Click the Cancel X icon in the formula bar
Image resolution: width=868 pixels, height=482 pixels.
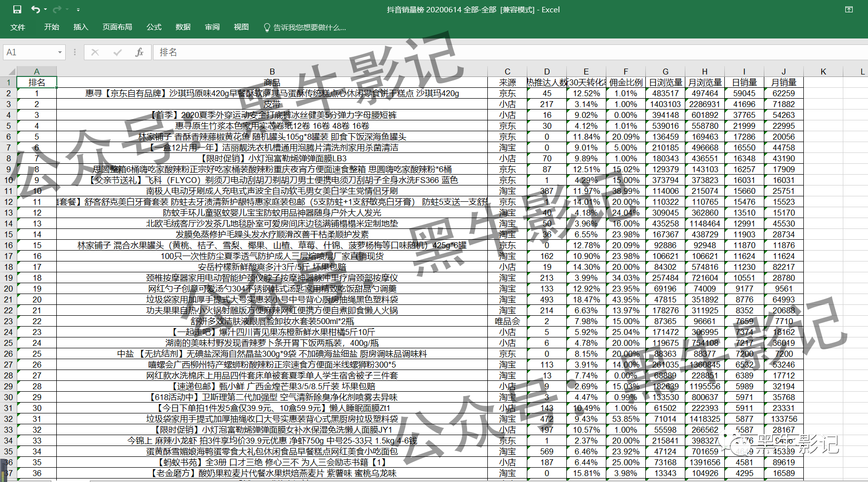(95, 52)
